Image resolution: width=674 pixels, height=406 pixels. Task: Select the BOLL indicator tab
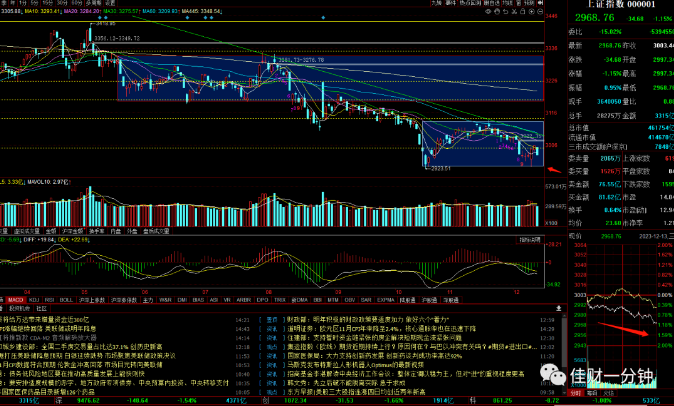coord(66,300)
